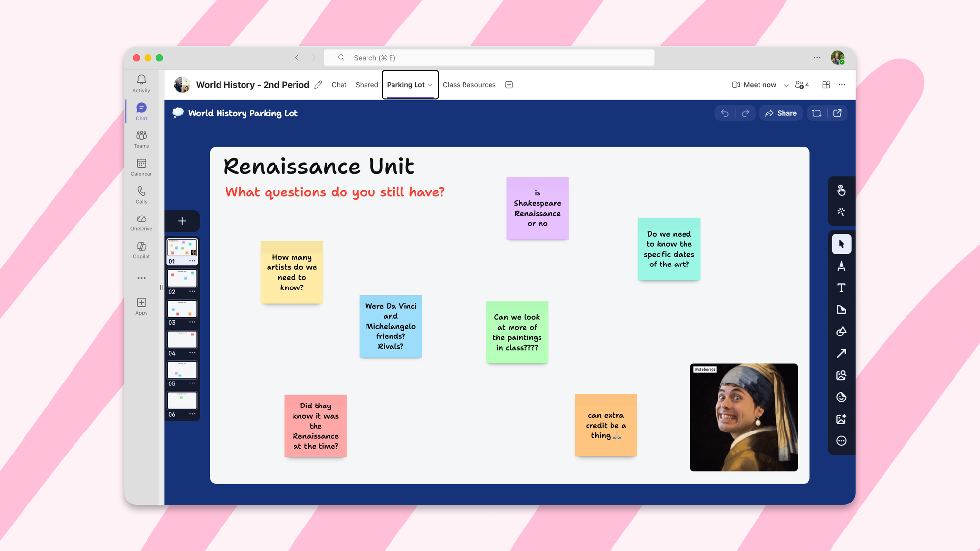Click the Undo icon on the whiteboard
The image size is (980, 551).
(x=725, y=113)
